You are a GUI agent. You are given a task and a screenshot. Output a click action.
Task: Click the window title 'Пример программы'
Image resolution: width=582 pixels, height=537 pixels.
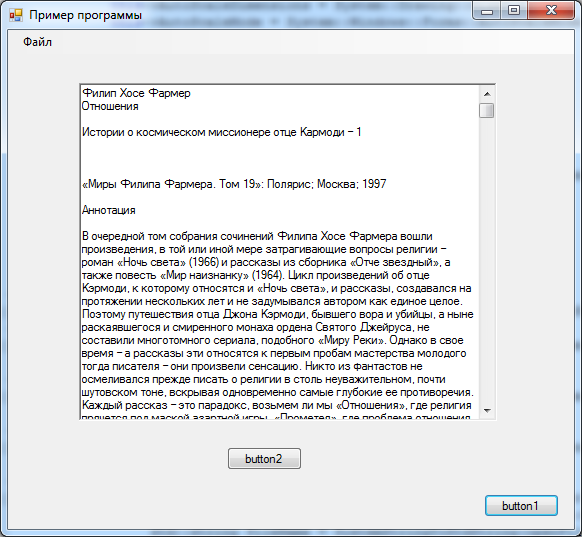(85, 15)
